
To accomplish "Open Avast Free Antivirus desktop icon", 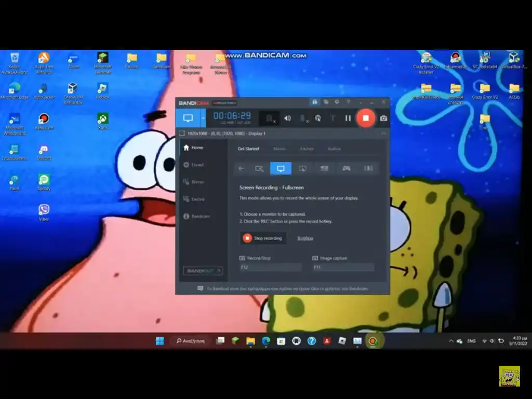I will click(44, 63).
